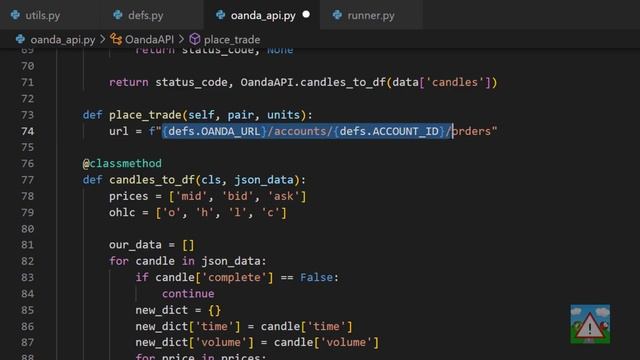Click 'OandaAPI.candles_to_df' call on line 71
Image resolution: width=640 pixels, height=360 pixels.
313,82
